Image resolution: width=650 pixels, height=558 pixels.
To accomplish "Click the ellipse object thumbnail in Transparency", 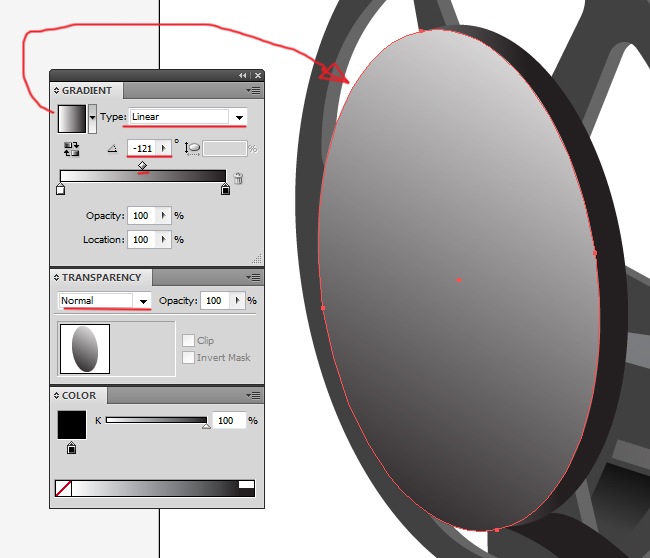I will 85,349.
